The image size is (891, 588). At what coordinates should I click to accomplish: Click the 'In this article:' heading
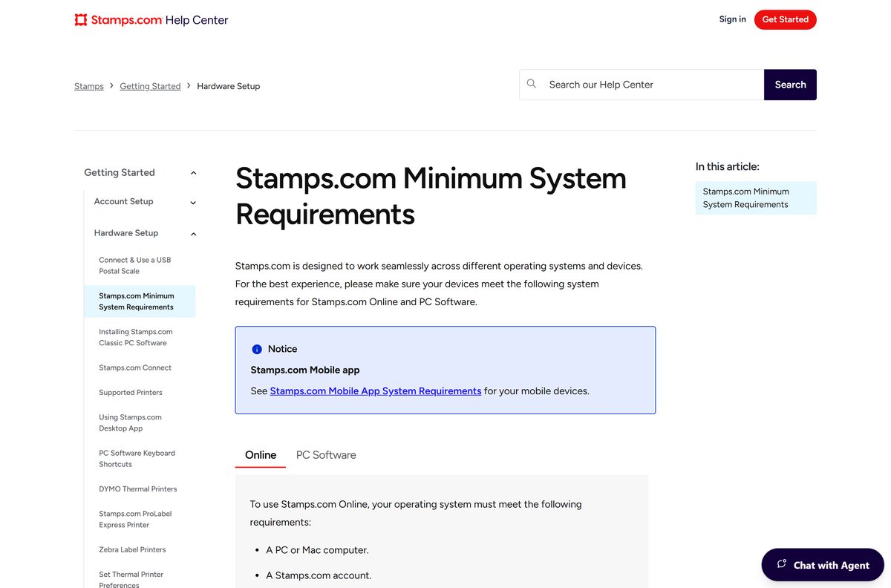(x=728, y=166)
